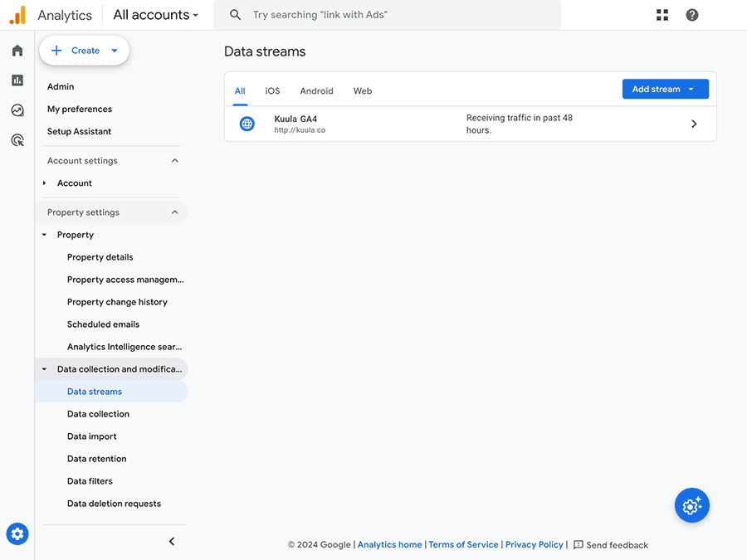Collapse the Account settings section

pyautogui.click(x=175, y=160)
